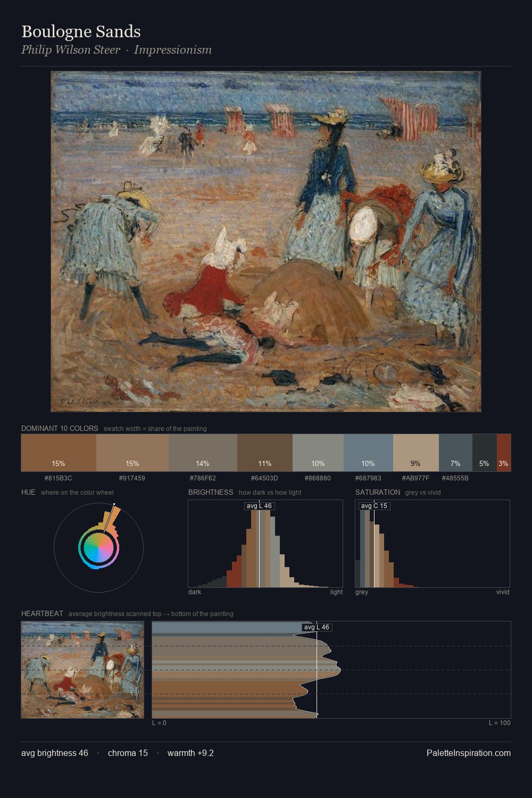
Task: Click the small heartbeat painting thumbnail
Action: (82, 670)
